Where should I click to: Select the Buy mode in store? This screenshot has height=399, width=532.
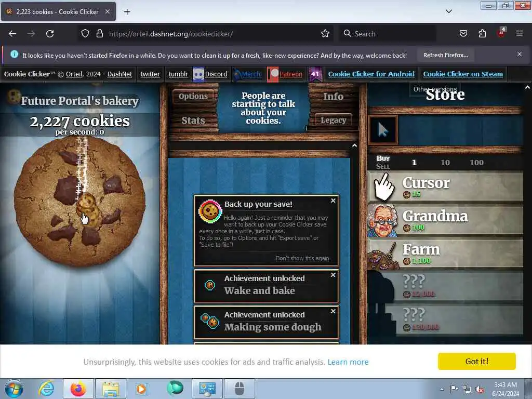pyautogui.click(x=383, y=158)
